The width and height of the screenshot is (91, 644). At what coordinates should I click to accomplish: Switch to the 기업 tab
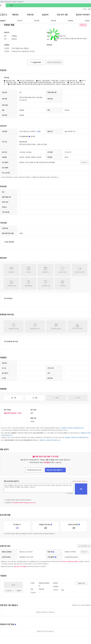(11, 5)
